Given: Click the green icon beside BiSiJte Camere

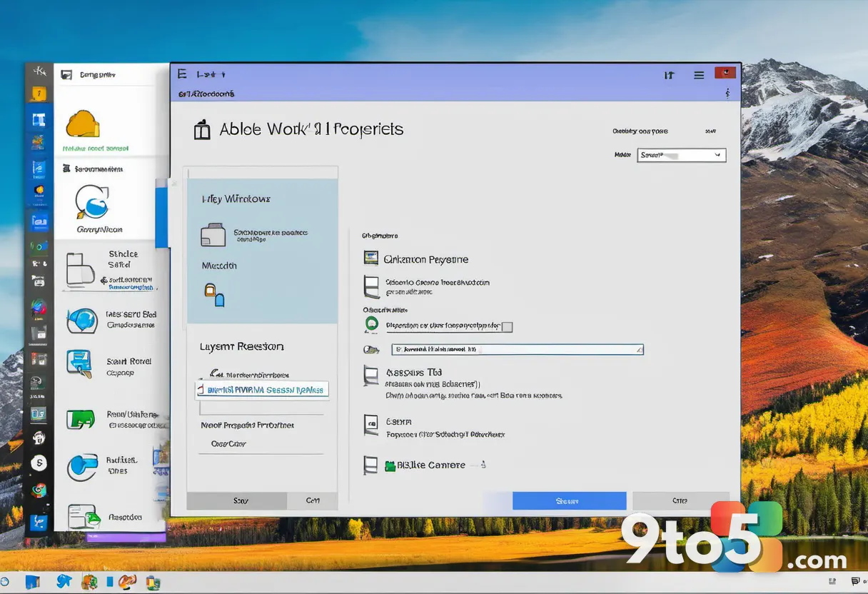Looking at the screenshot, I should pyautogui.click(x=390, y=466).
